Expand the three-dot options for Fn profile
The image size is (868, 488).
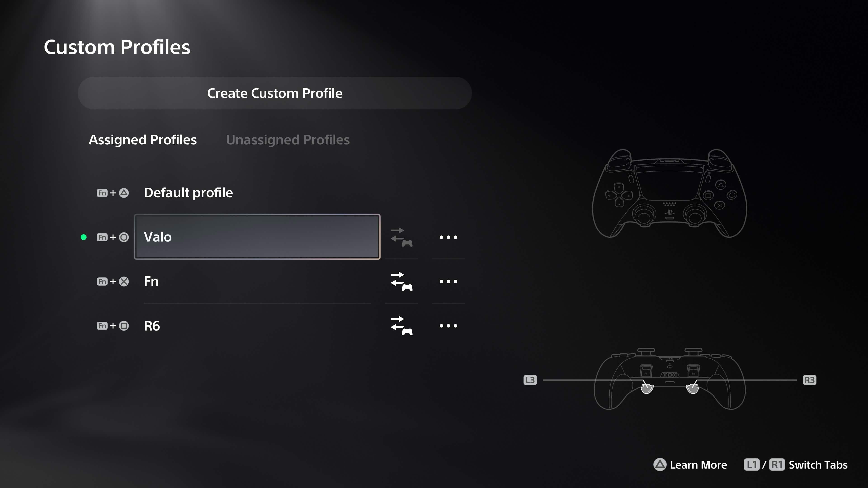[x=448, y=281]
